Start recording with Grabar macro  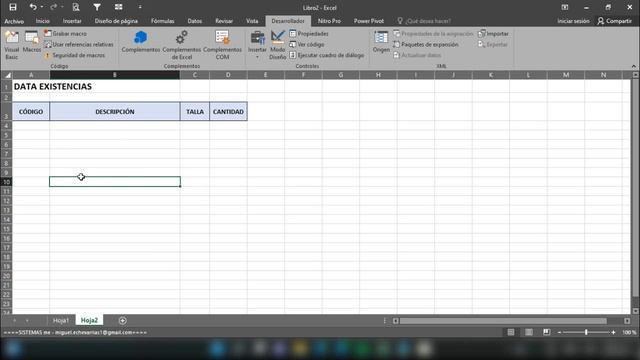tap(65, 33)
